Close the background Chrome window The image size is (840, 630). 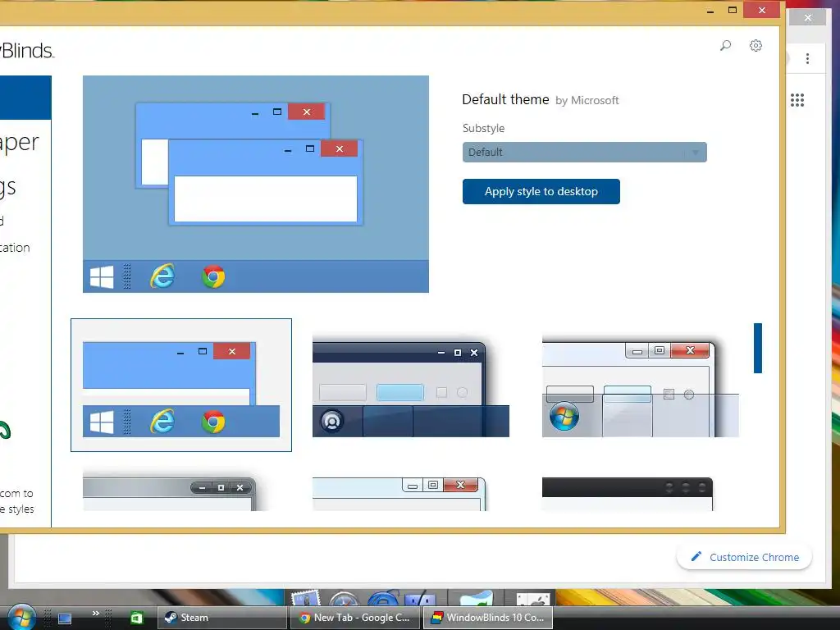coord(808,18)
